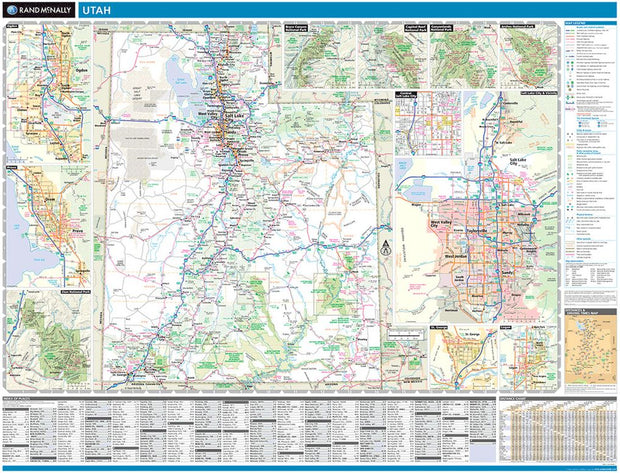Open the St. George city inset map
Image resolution: width=620 pixels, height=473 pixels.
463,358
